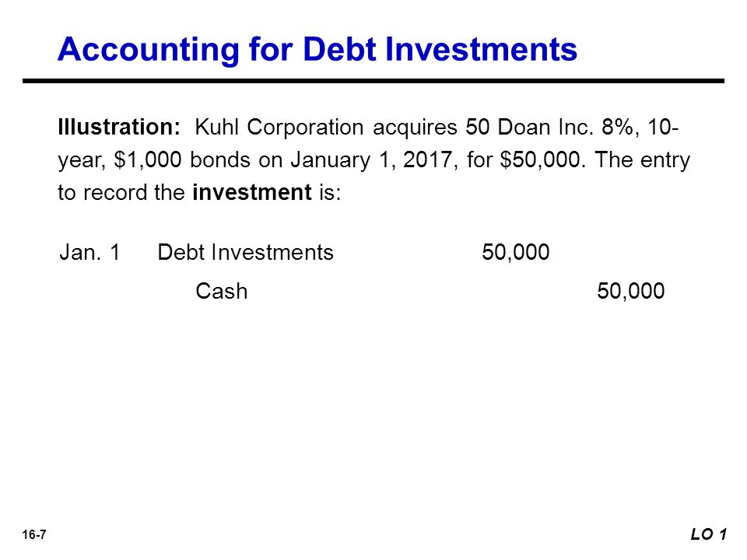The width and height of the screenshot is (747, 560).
Task: Click the bold word investment
Action: (x=252, y=192)
